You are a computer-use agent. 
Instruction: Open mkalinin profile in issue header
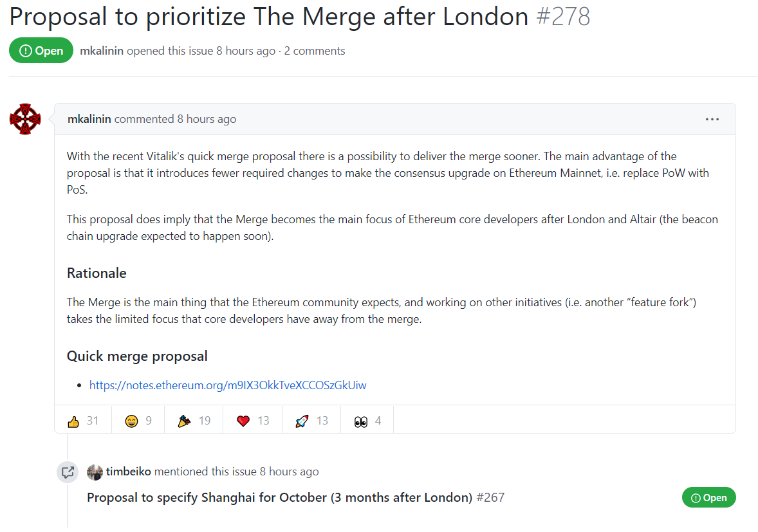coord(102,51)
